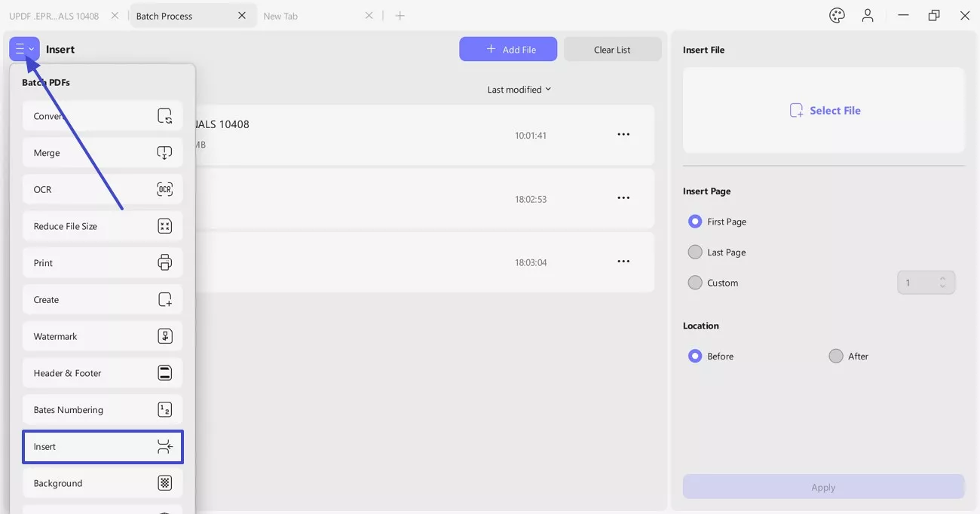
Task: Click Select File to insert
Action: coord(824,110)
